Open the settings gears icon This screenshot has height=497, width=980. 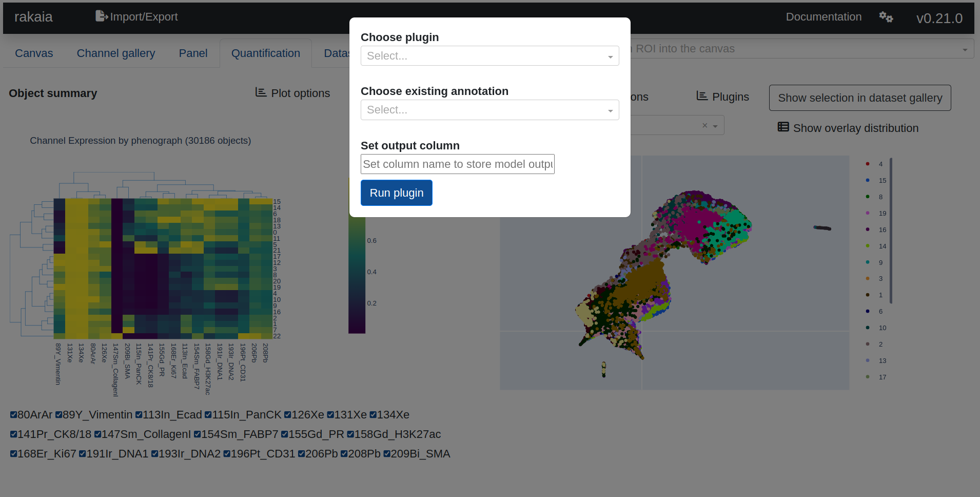886,17
